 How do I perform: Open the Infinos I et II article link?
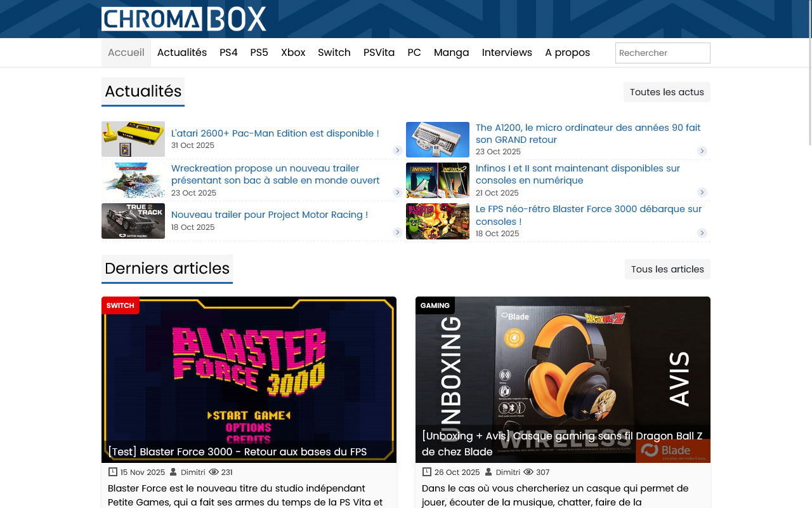(577, 175)
